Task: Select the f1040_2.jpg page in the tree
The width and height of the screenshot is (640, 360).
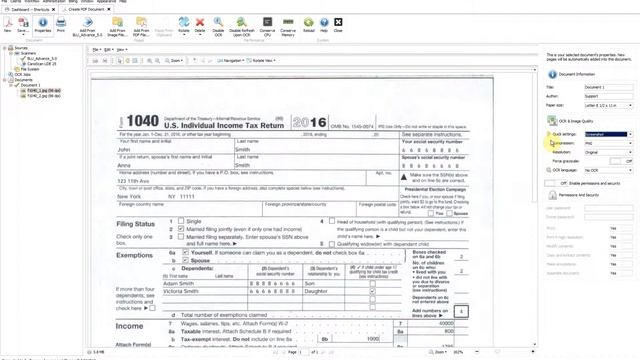Action: coord(44,96)
